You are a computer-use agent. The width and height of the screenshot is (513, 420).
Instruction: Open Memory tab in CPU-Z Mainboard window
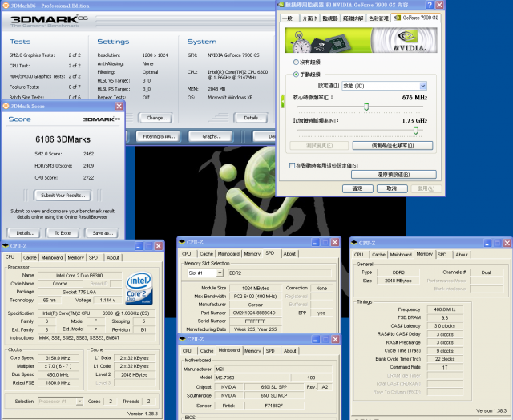point(252,351)
